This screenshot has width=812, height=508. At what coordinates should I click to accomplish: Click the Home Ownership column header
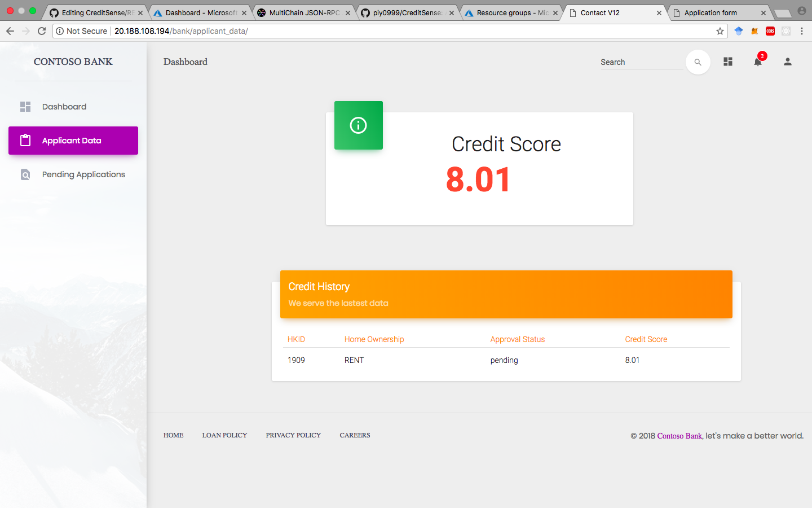pos(374,339)
